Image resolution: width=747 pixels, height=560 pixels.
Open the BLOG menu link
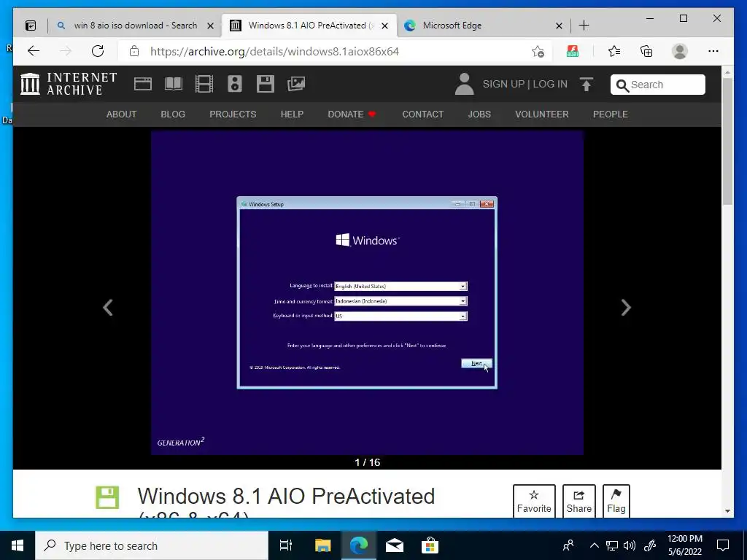pos(173,114)
